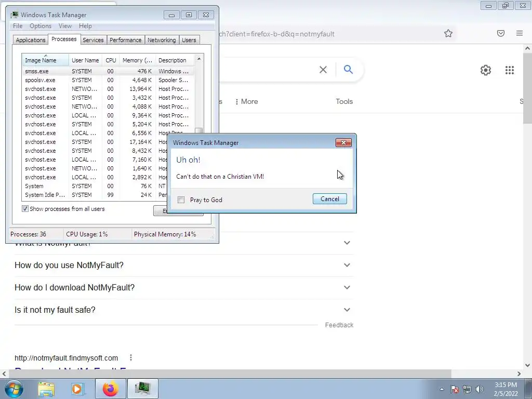The height and width of the screenshot is (399, 532).
Task: Open Action Center flag tray icon
Action: click(454, 389)
